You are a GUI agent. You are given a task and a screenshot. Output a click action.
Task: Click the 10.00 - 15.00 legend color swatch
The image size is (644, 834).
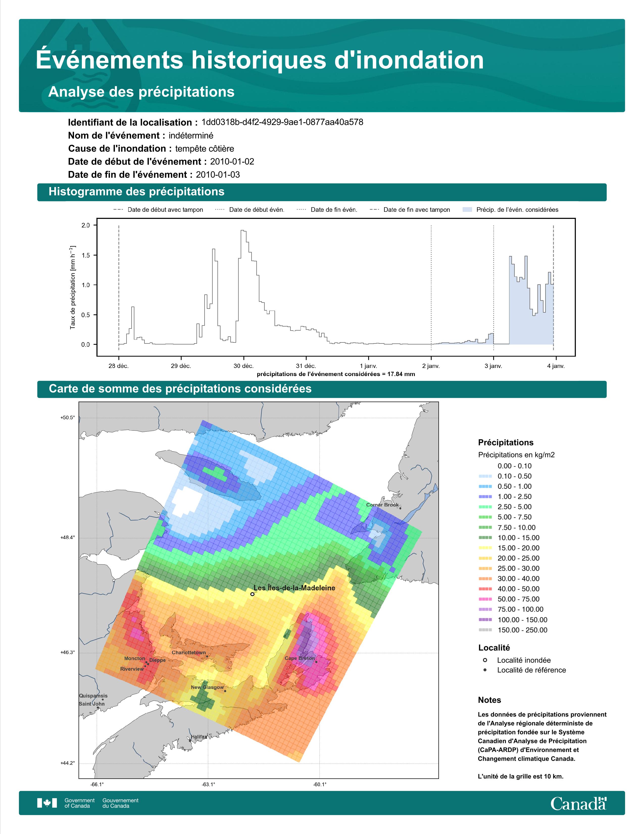click(485, 538)
